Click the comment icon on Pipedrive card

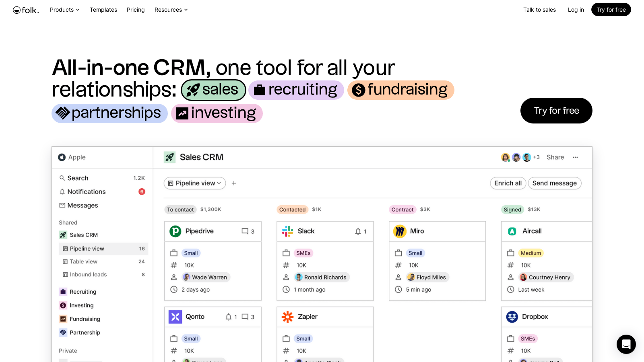click(x=245, y=231)
